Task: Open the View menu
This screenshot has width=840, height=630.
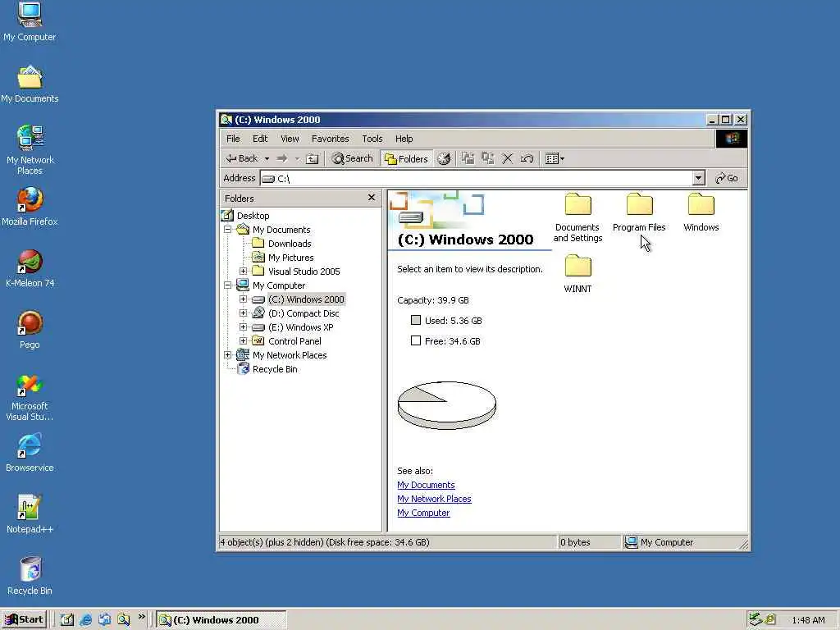Action: (x=290, y=139)
